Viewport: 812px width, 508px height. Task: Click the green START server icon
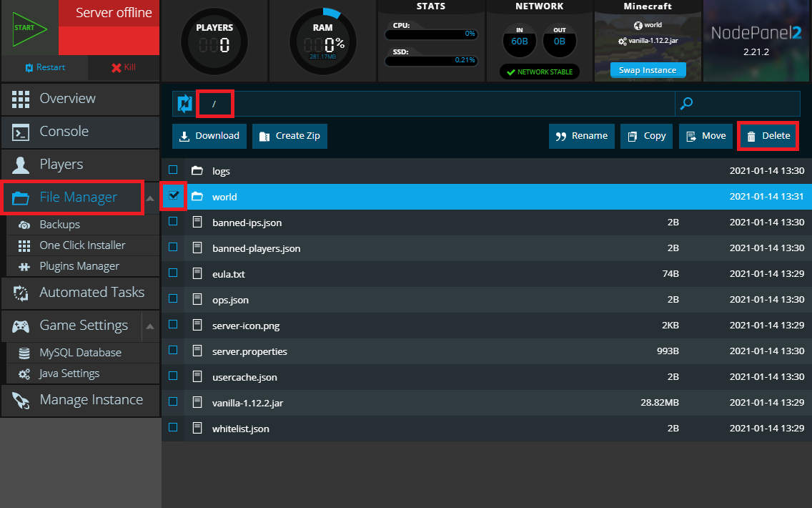pyautogui.click(x=29, y=28)
